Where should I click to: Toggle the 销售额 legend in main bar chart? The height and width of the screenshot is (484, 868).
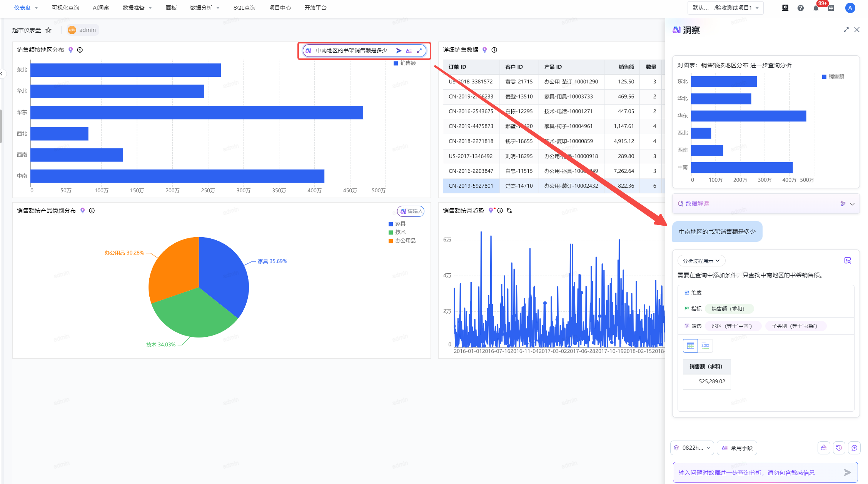(x=404, y=63)
